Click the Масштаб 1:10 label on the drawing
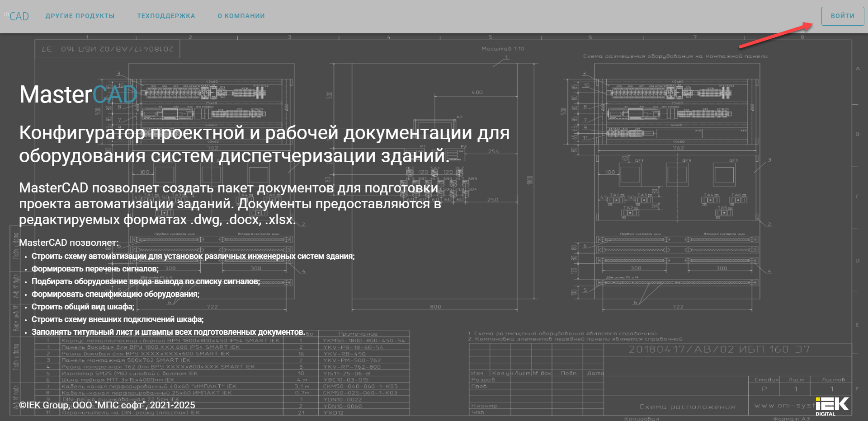 click(503, 48)
